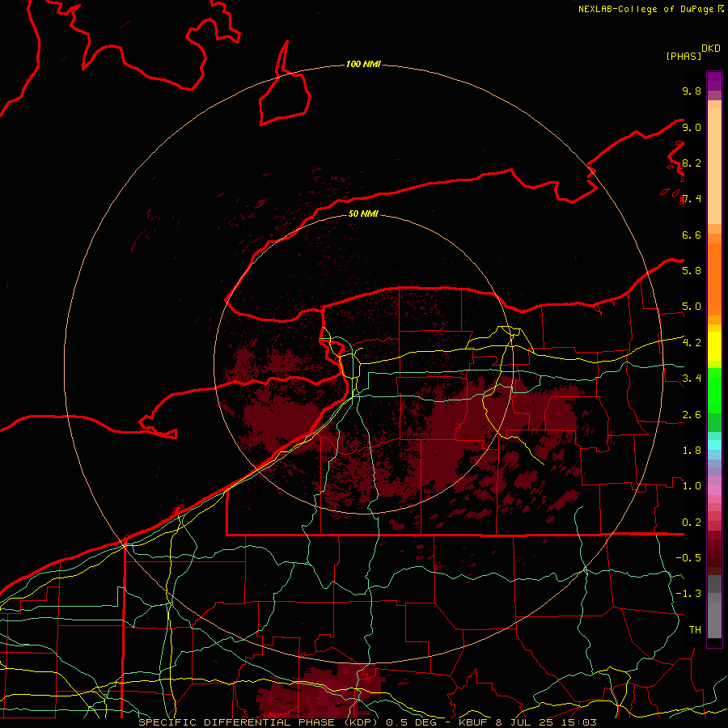Screen dimensions: 728x728
Task: Click the 3.4 scale value
Action: [x=692, y=379]
